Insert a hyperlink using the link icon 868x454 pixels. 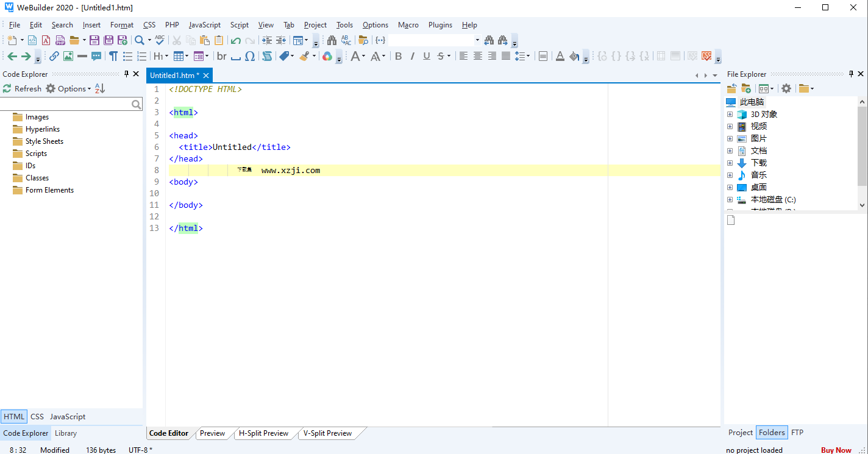coord(54,56)
